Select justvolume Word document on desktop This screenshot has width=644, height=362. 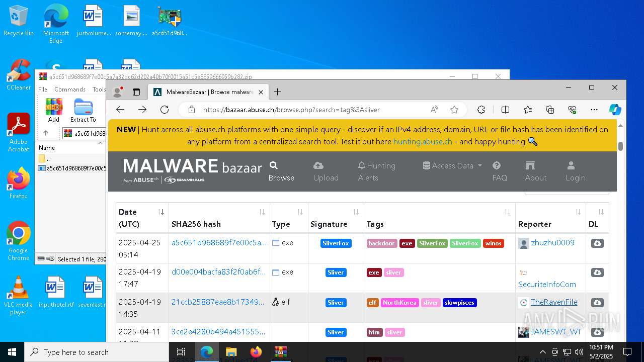94,21
